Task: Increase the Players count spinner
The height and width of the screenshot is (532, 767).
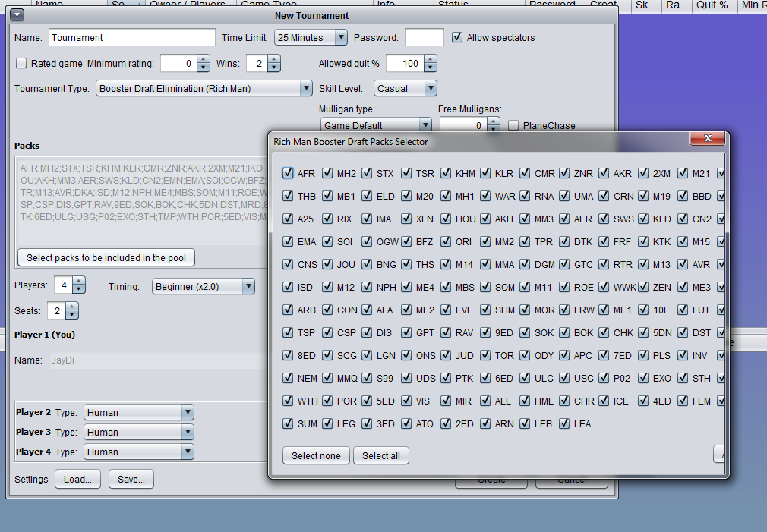Action: point(79,281)
